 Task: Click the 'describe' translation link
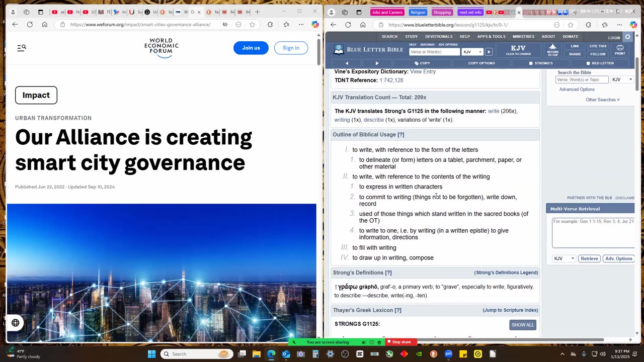[x=373, y=120]
